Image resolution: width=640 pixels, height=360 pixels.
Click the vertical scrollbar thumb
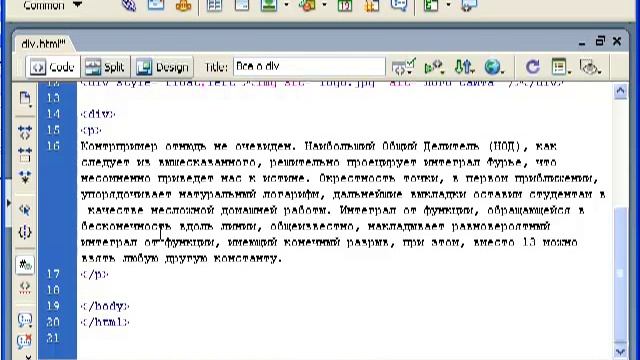pos(620,273)
